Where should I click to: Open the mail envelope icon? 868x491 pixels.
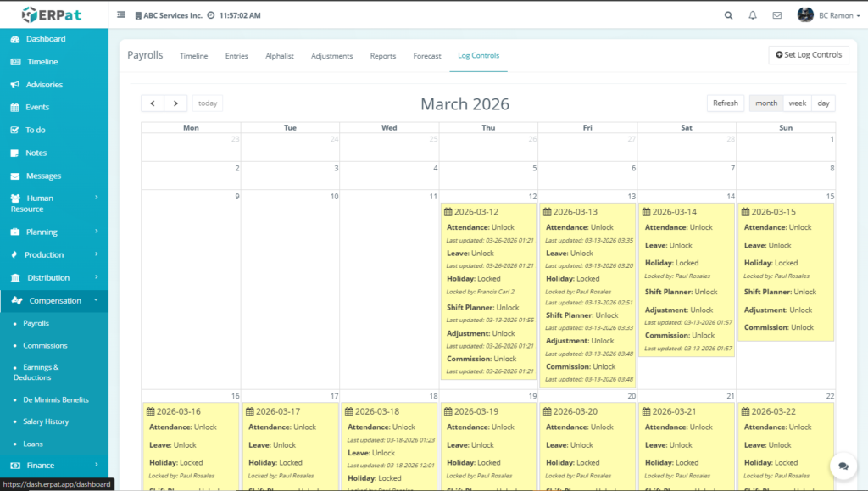pyautogui.click(x=777, y=15)
